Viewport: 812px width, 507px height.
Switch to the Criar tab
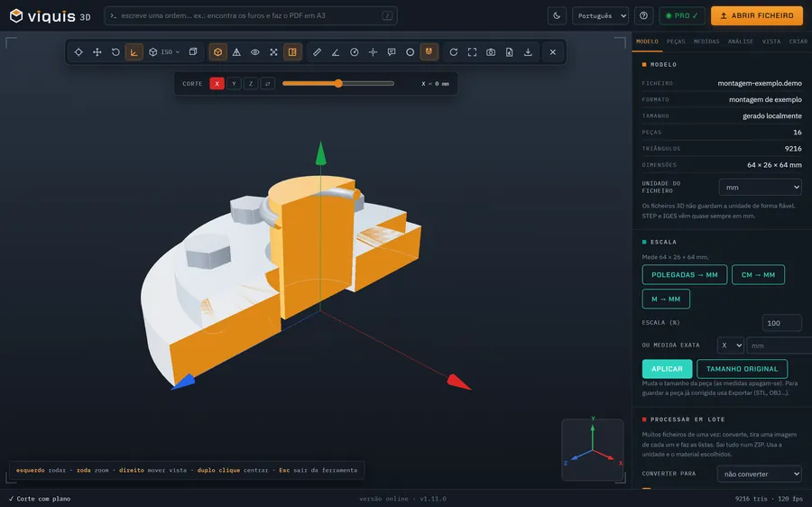click(798, 41)
